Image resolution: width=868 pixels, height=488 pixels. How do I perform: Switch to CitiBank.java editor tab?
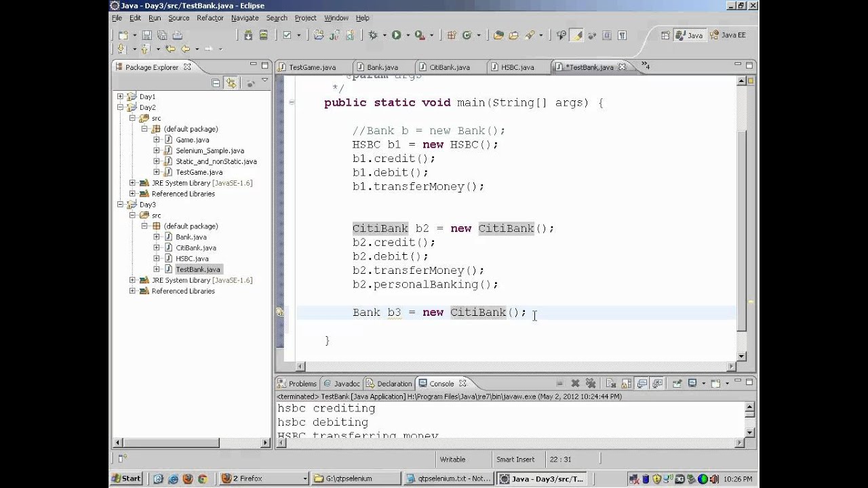point(450,67)
